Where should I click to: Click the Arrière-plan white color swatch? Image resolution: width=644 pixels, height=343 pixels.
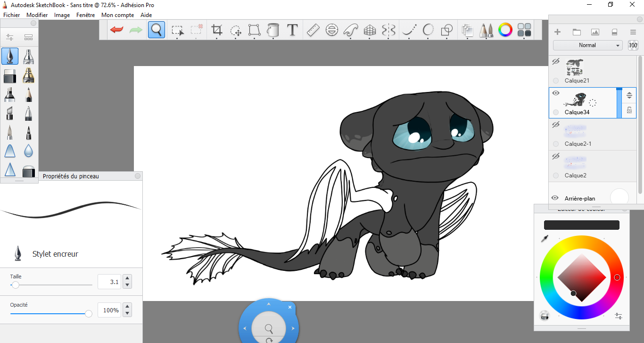[x=619, y=198]
